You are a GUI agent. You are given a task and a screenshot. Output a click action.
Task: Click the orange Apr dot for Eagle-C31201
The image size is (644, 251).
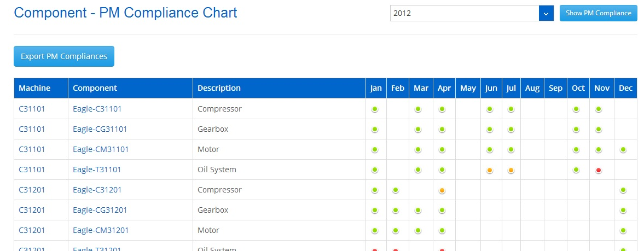(x=442, y=190)
